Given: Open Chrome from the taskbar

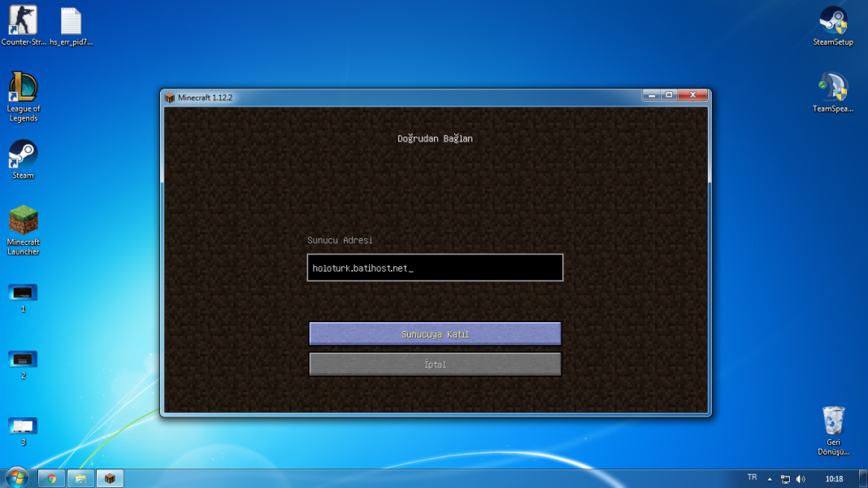Looking at the screenshot, I should 51,478.
